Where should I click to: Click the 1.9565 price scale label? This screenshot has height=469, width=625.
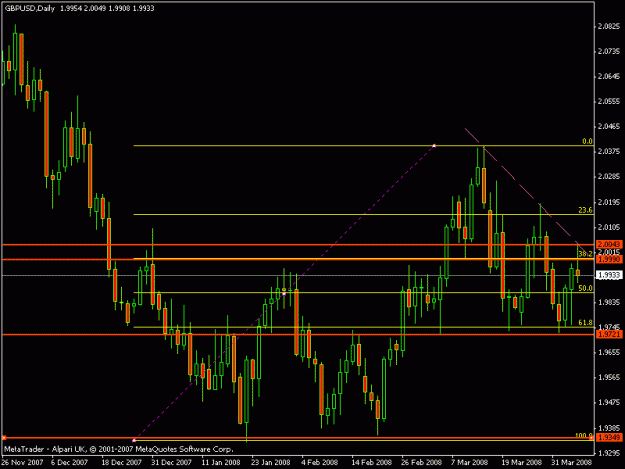tap(609, 377)
